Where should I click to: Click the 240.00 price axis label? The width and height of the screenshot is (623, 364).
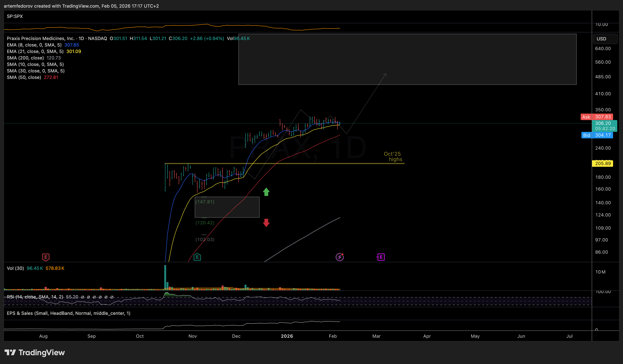pyautogui.click(x=603, y=148)
